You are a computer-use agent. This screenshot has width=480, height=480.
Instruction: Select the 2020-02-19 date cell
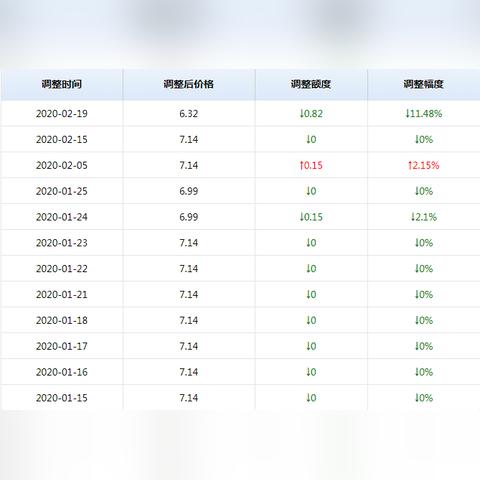[x=62, y=114]
